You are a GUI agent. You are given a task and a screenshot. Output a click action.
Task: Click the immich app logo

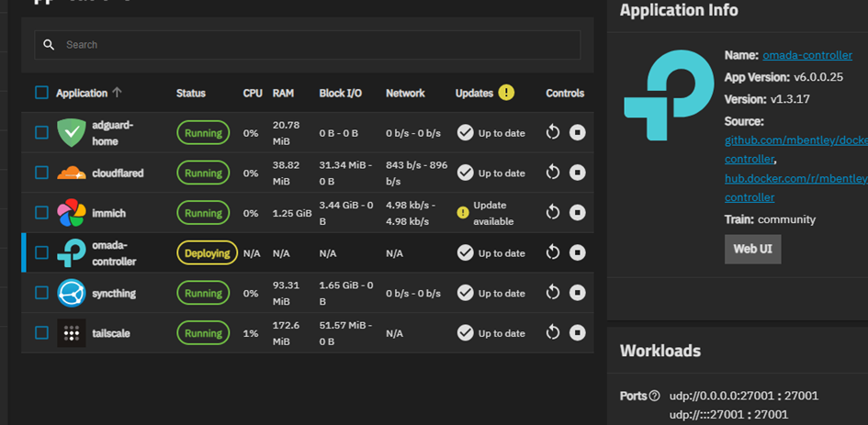click(x=72, y=213)
